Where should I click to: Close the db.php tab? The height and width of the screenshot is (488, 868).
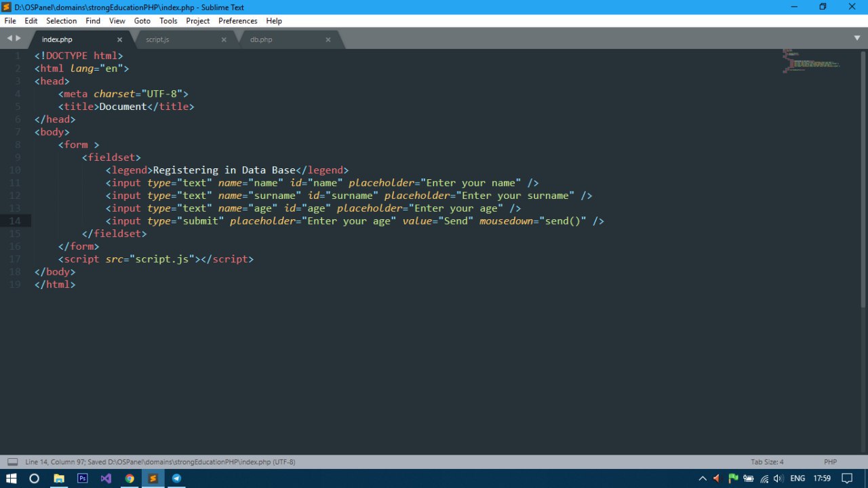click(x=328, y=39)
